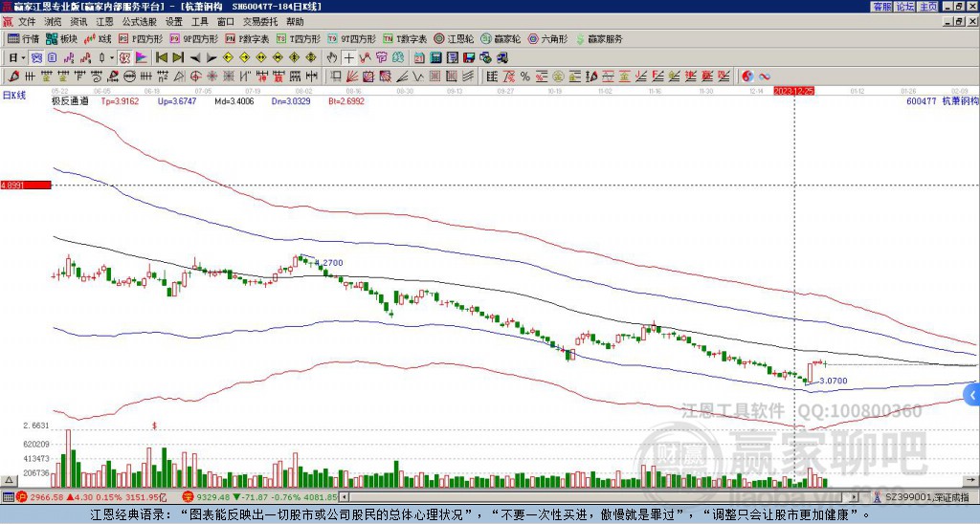Click the Bt=2.6992 indicator value
Image resolution: width=980 pixels, height=524 pixels.
[x=346, y=100]
